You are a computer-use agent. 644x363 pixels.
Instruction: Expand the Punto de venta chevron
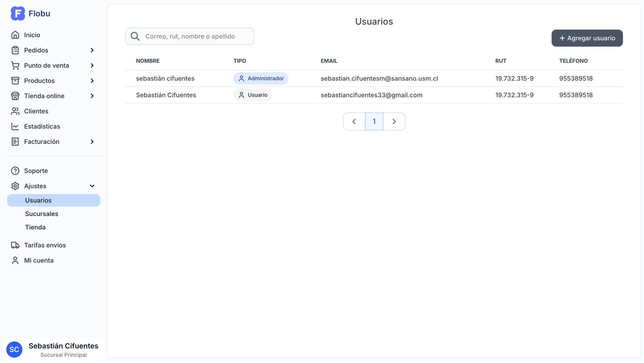point(92,65)
